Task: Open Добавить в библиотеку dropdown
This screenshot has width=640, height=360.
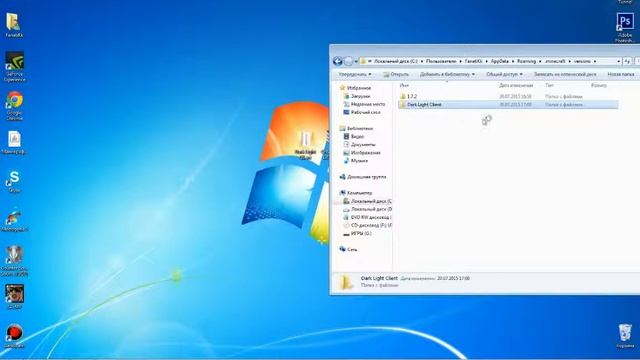Action: pos(447,74)
